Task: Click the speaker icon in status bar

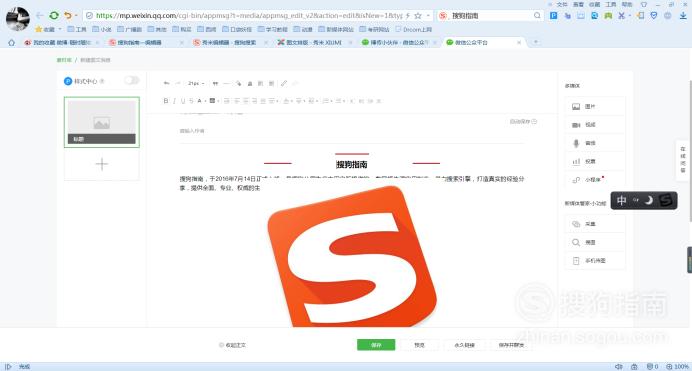Action: coord(619,367)
